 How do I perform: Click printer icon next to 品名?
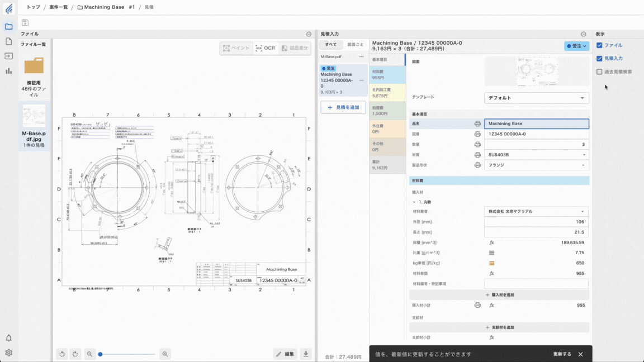[x=477, y=124]
